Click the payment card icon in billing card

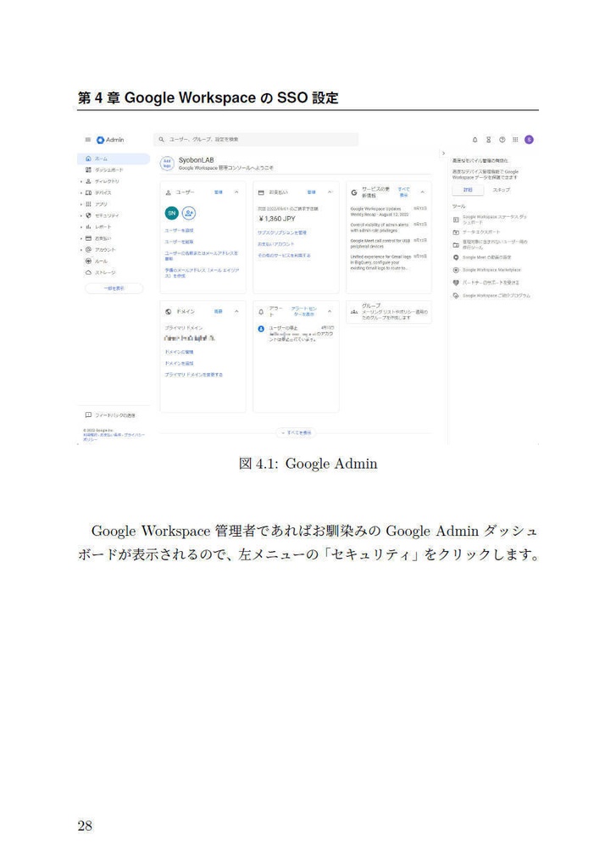(261, 192)
